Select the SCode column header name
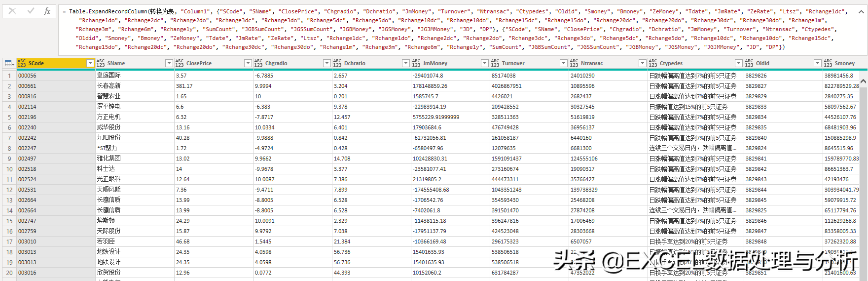868x281 pixels. click(36, 63)
